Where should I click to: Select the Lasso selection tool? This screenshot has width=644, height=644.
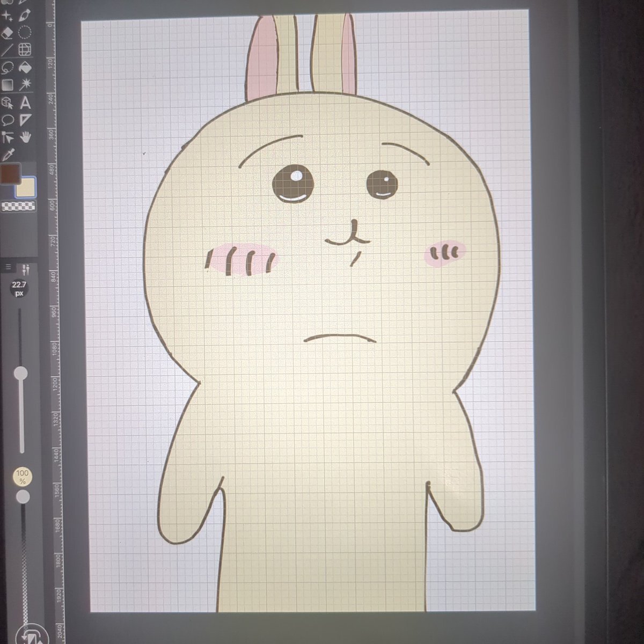pos(8,67)
